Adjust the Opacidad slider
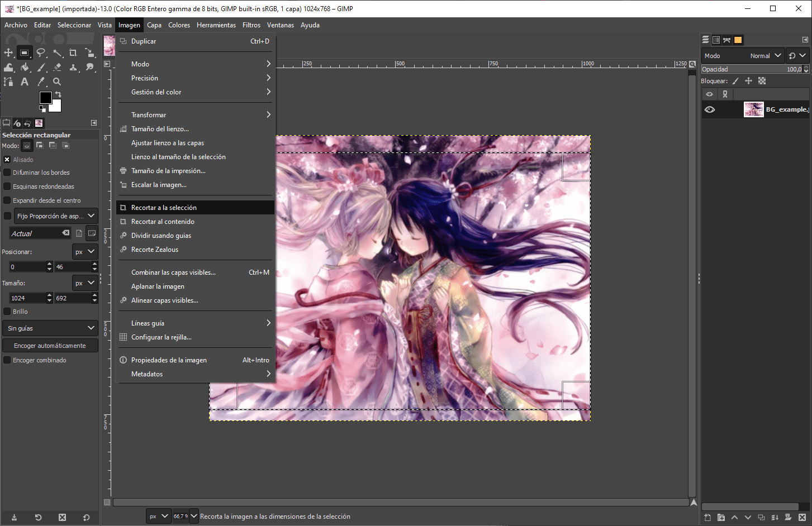Screen dimensions: 812x526 point(755,69)
